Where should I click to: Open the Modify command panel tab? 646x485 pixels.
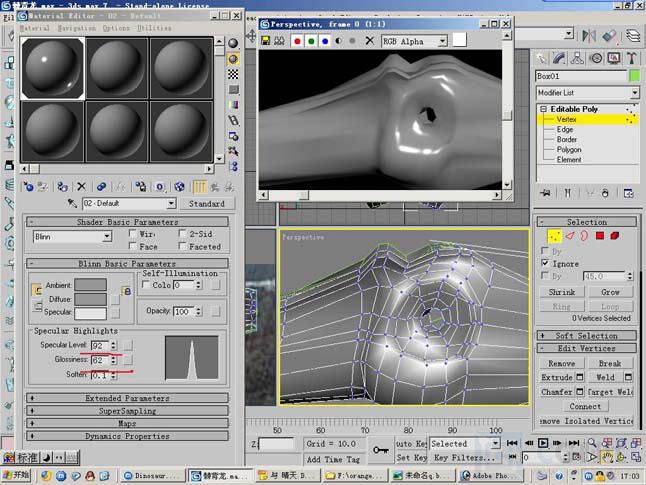point(559,58)
